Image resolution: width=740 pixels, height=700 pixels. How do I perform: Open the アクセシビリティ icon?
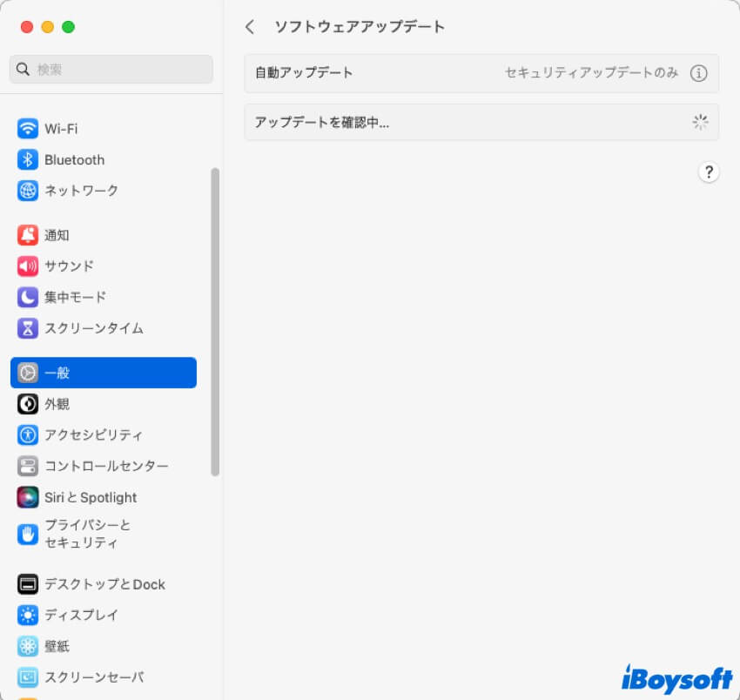(x=28, y=435)
